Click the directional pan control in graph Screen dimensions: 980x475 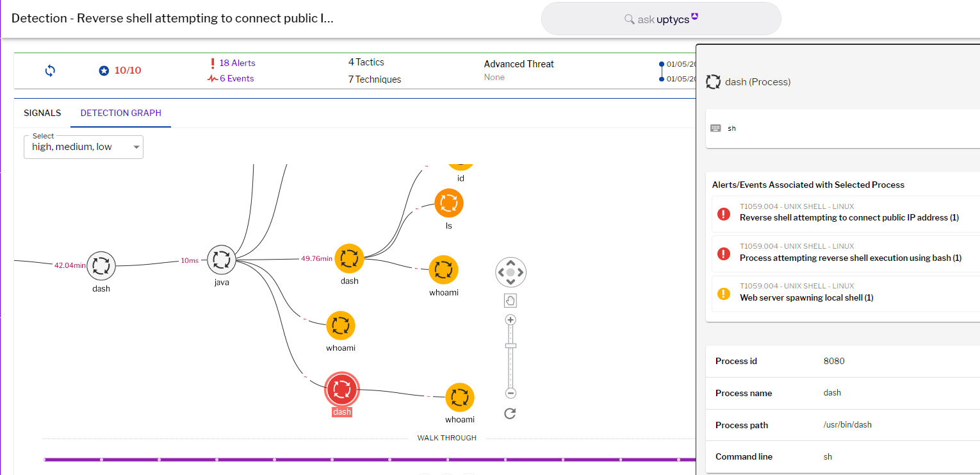coord(510,272)
